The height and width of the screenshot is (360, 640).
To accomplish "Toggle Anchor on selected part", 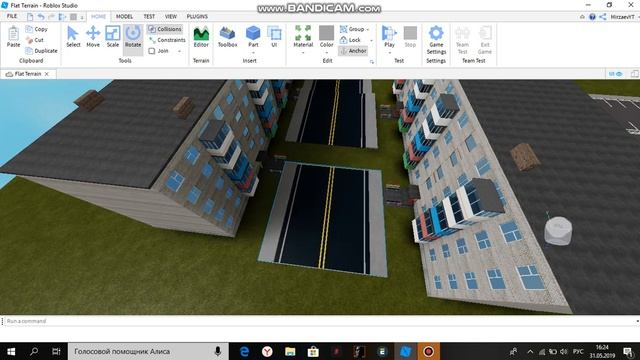I will click(353, 51).
